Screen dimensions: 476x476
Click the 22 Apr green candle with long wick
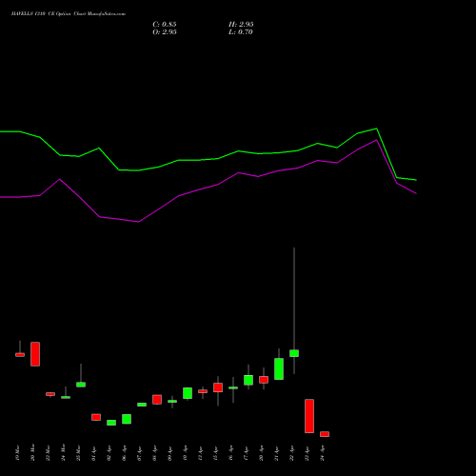294,353
